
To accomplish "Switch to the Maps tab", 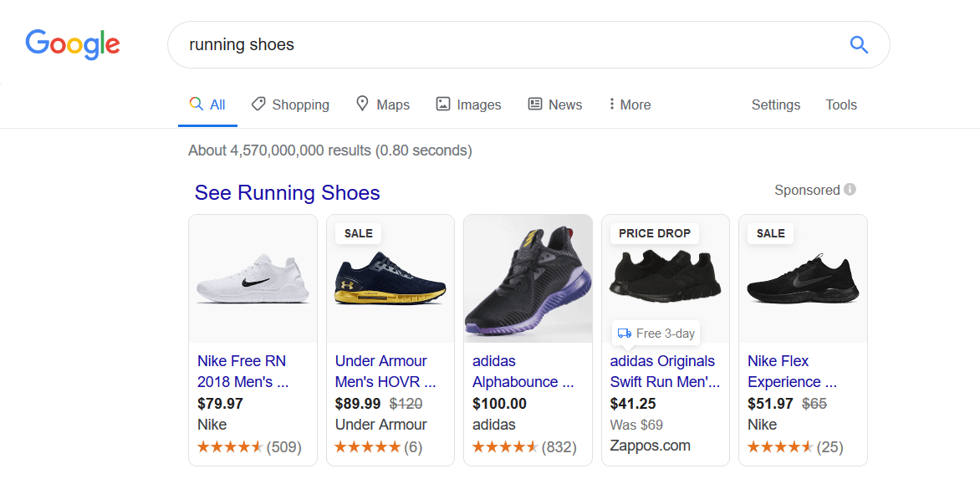I will click(x=382, y=104).
